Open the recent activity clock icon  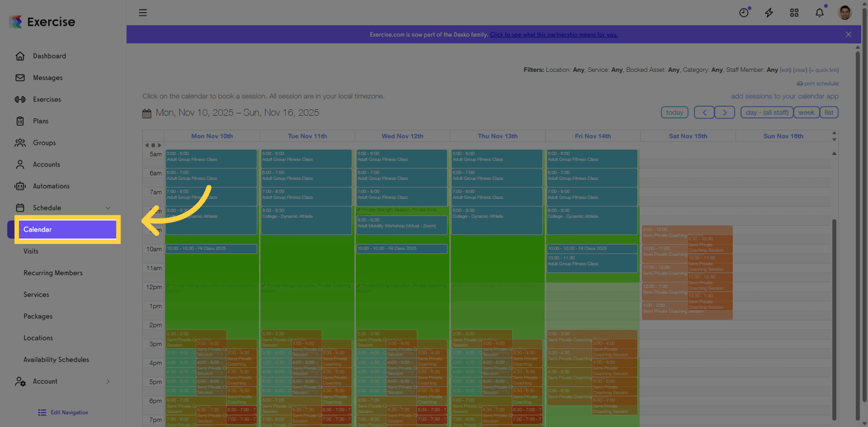pyautogui.click(x=743, y=12)
